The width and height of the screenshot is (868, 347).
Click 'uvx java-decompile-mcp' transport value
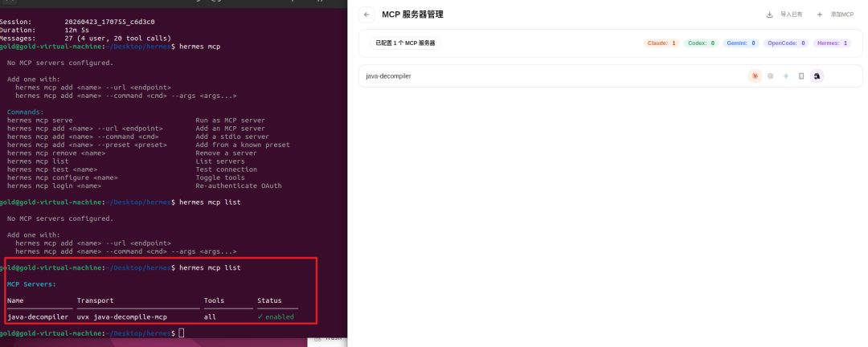[x=122, y=317]
